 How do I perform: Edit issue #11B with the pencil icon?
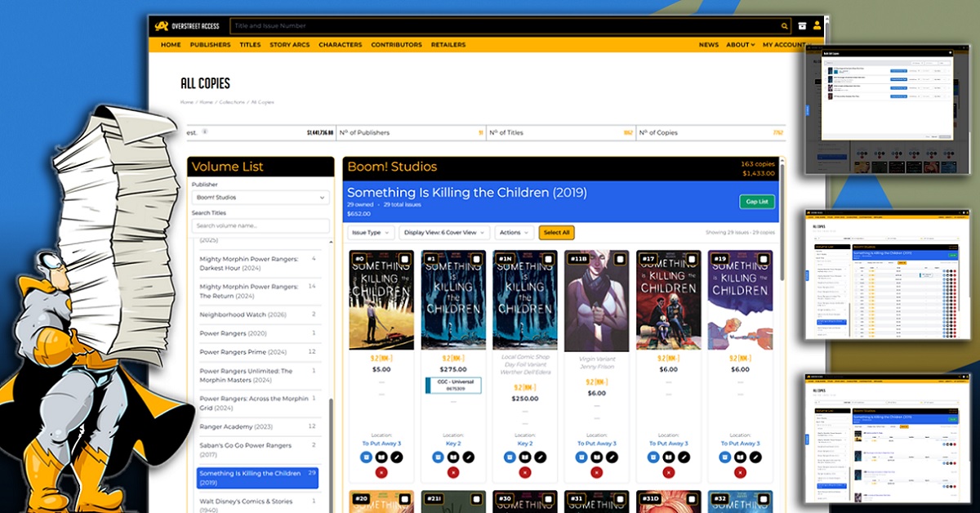pyautogui.click(x=611, y=456)
